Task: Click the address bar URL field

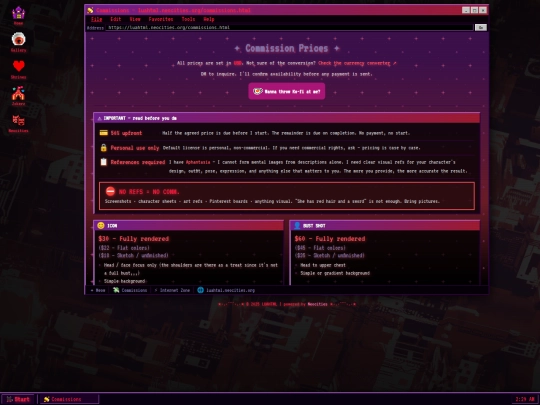Action: tap(289, 28)
